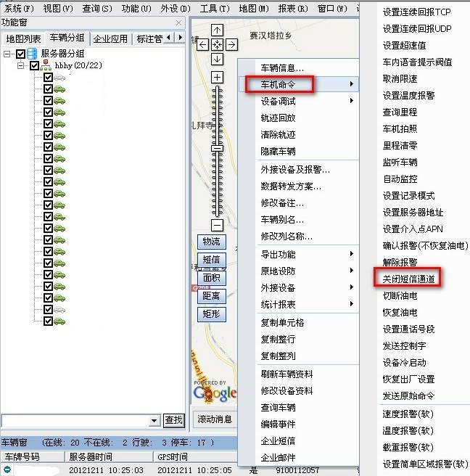Open the search combo box dropdown arrow

pyautogui.click(x=154, y=420)
